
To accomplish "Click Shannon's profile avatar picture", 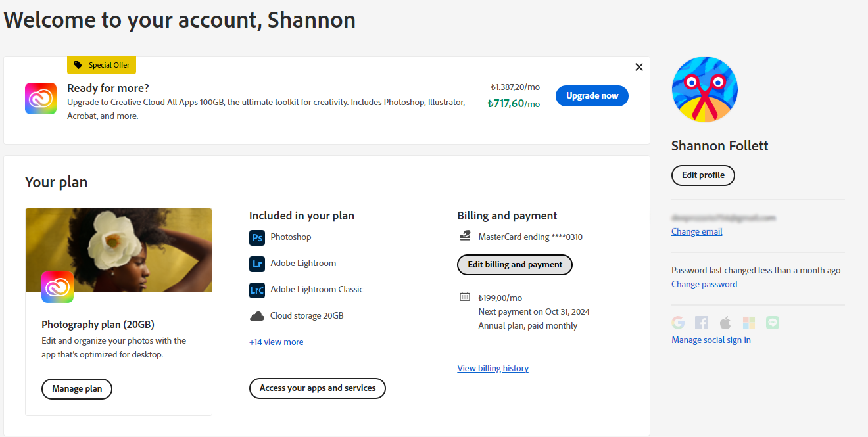I will click(704, 89).
